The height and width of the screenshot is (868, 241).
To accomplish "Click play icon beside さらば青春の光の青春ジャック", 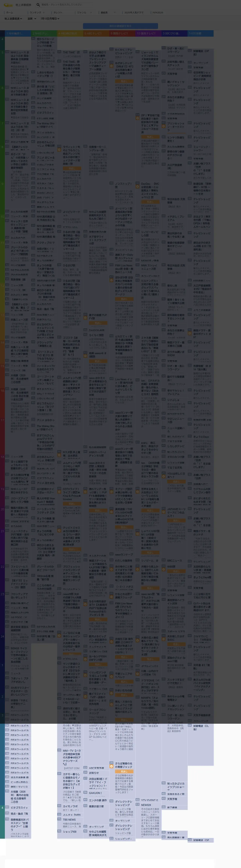I will point(111,766).
